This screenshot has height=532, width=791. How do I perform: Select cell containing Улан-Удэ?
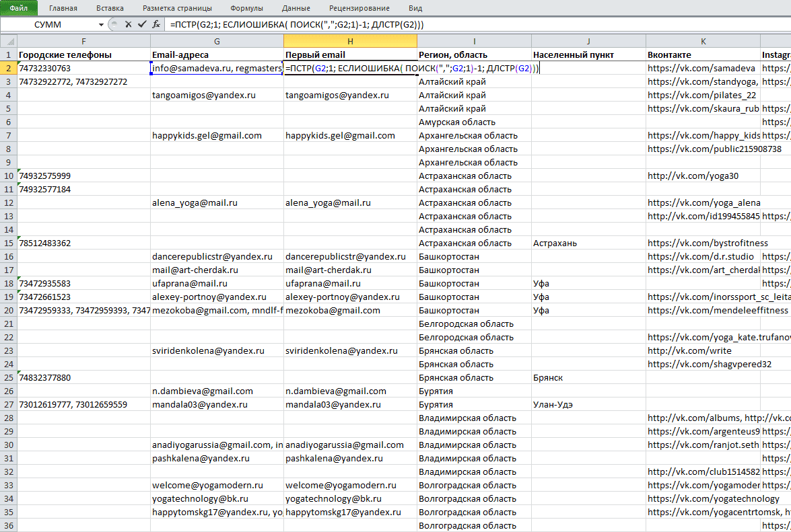588,404
